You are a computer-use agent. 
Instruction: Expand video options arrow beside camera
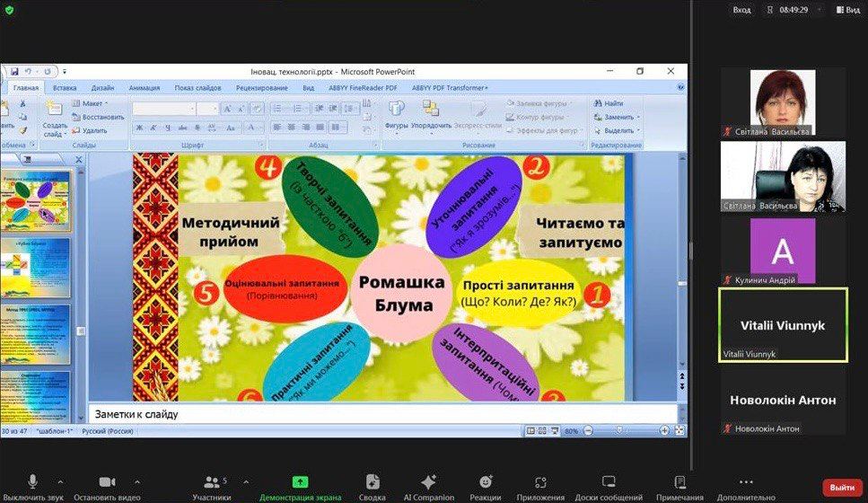(x=137, y=481)
